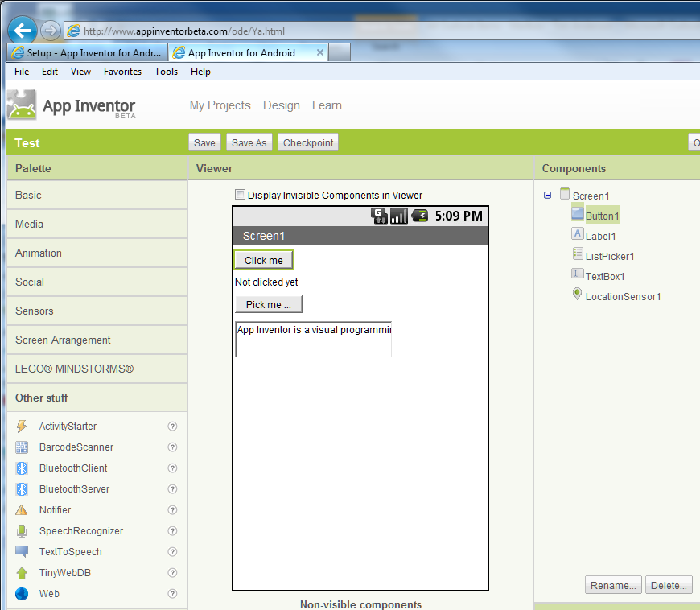The image size is (700, 610).
Task: Open the Favorites menu
Action: [x=122, y=72]
